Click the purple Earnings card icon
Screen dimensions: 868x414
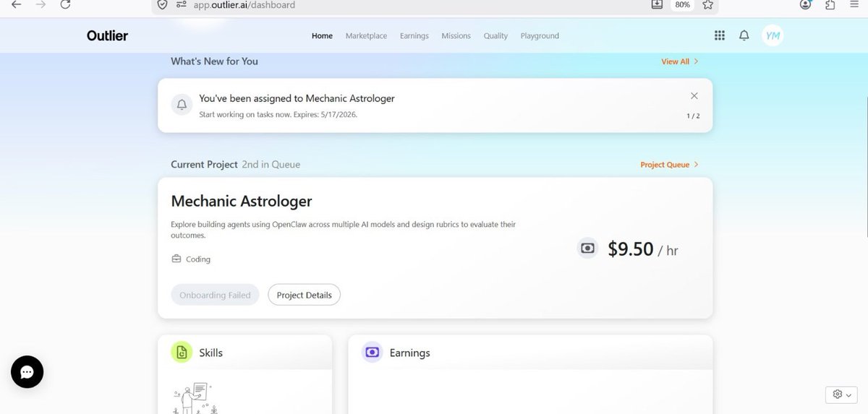373,352
